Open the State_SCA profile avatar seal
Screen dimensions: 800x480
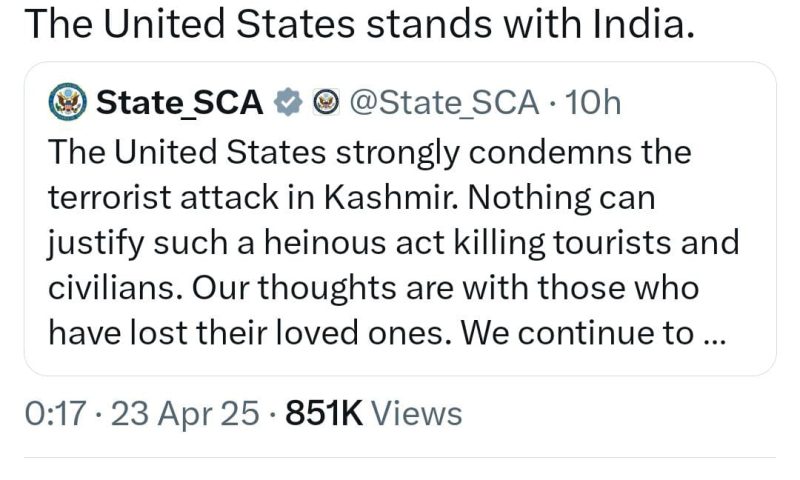coord(67,102)
